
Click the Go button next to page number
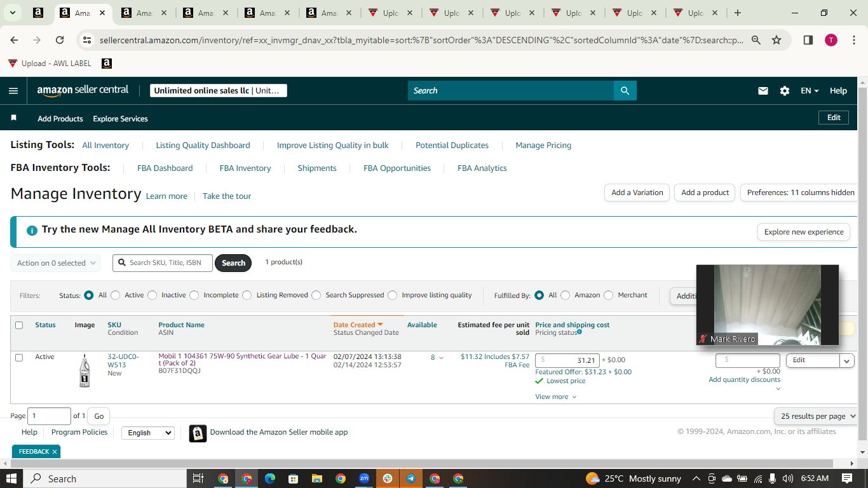[99, 416]
